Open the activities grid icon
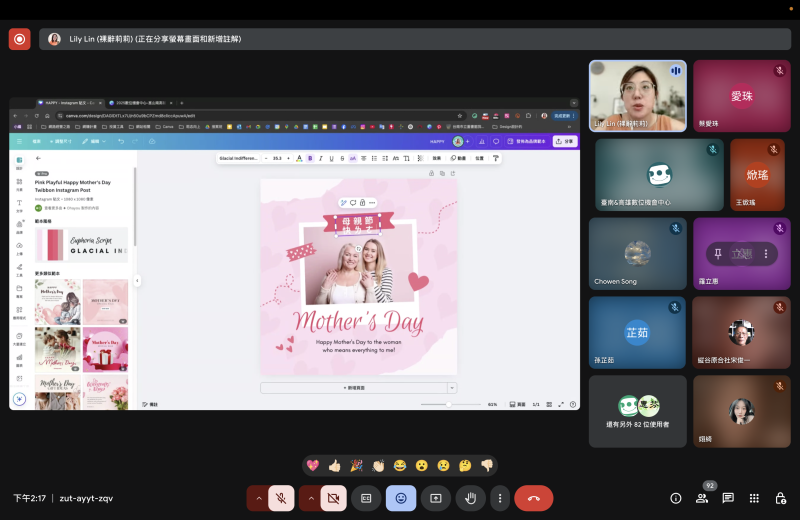The image size is (800, 520). tap(754, 498)
